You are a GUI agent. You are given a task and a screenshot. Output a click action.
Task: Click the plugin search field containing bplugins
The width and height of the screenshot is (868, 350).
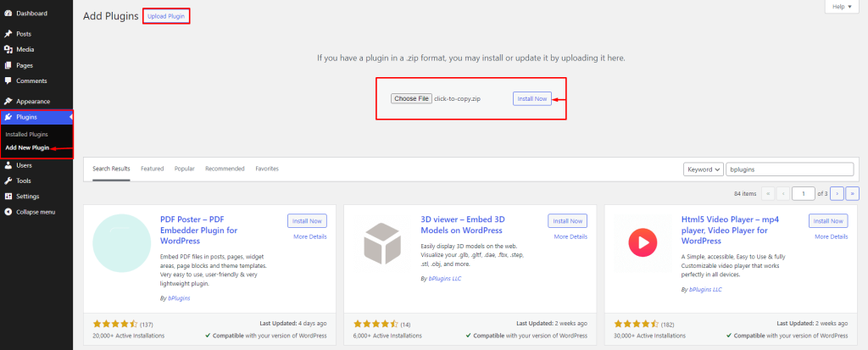pyautogui.click(x=790, y=169)
